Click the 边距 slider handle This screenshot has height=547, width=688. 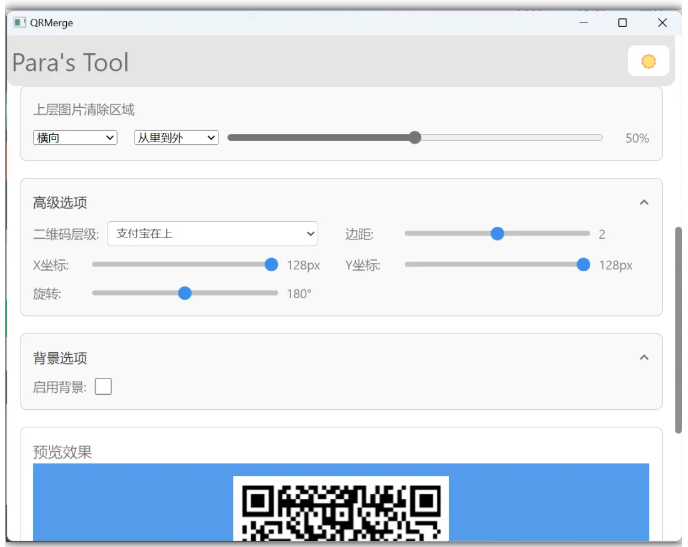pos(497,233)
